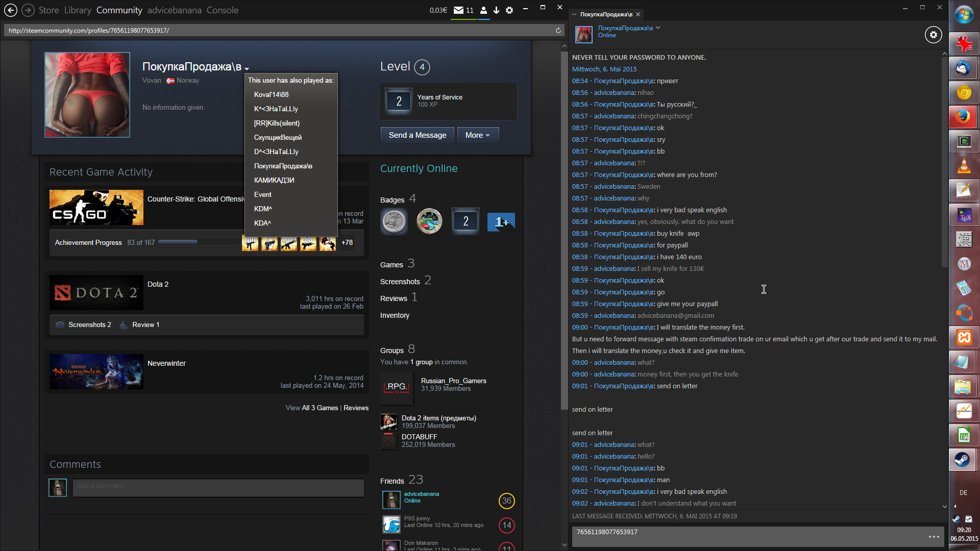This screenshot has width=980, height=551.
Task: Open the More dropdown button
Action: [477, 135]
